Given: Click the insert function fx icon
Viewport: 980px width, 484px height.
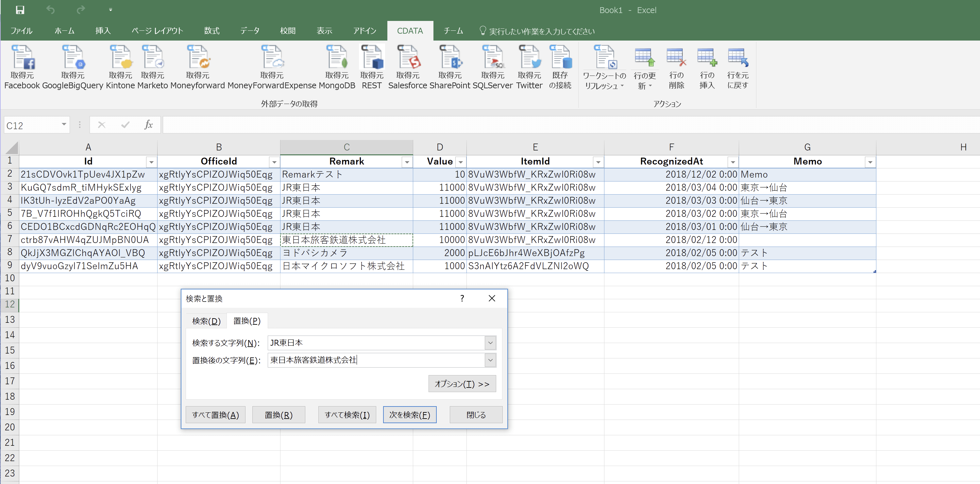Looking at the screenshot, I should click(148, 125).
